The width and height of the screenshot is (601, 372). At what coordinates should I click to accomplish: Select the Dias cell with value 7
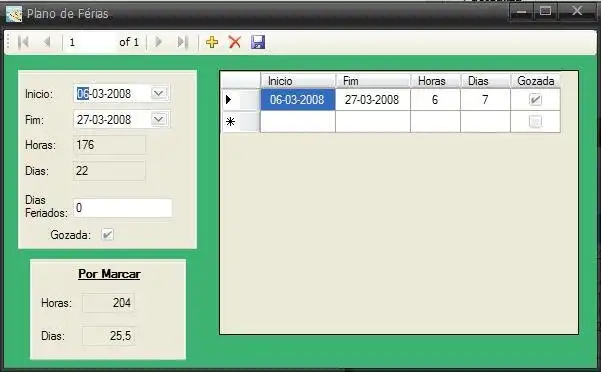486,100
